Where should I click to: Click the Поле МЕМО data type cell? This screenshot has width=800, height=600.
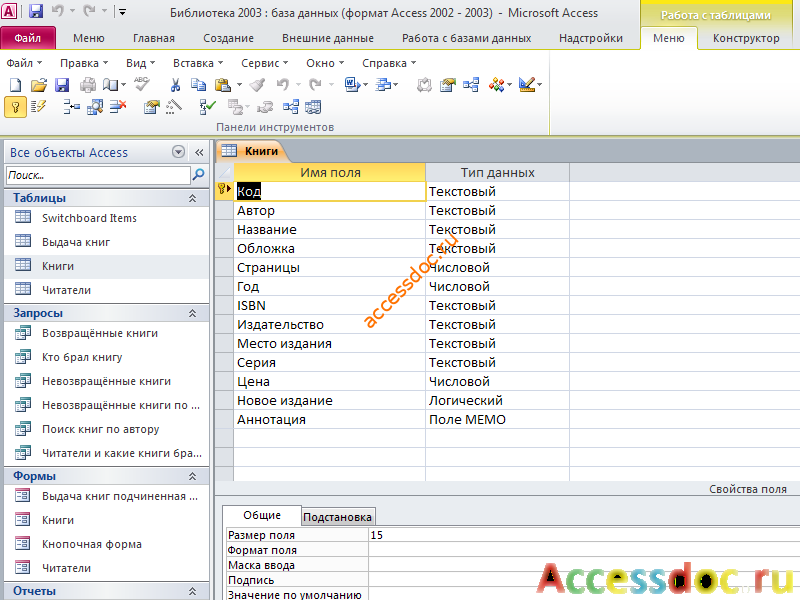tap(497, 419)
